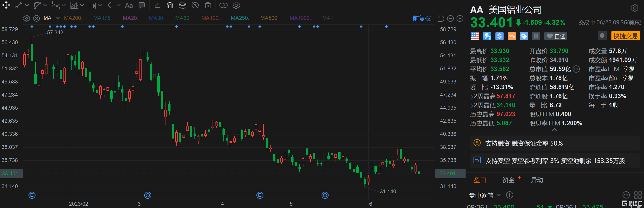Open more options beside tick list
This screenshot has width=644, height=208.
[626, 195]
